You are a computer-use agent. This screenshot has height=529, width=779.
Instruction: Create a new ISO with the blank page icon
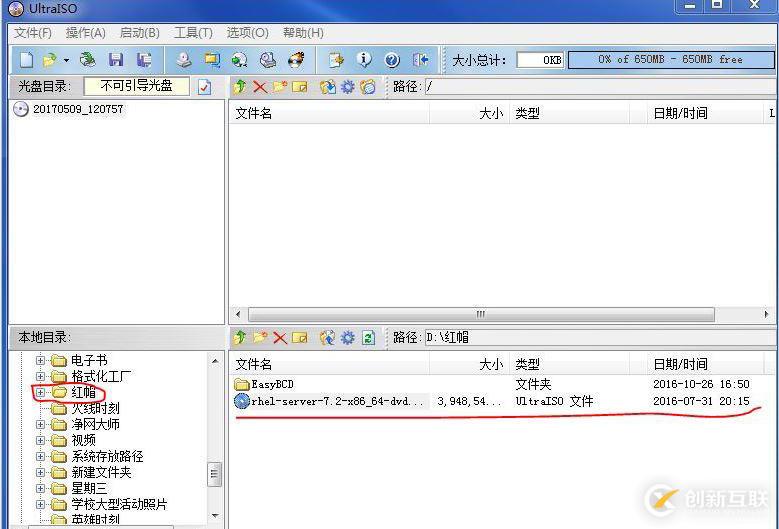[27, 60]
